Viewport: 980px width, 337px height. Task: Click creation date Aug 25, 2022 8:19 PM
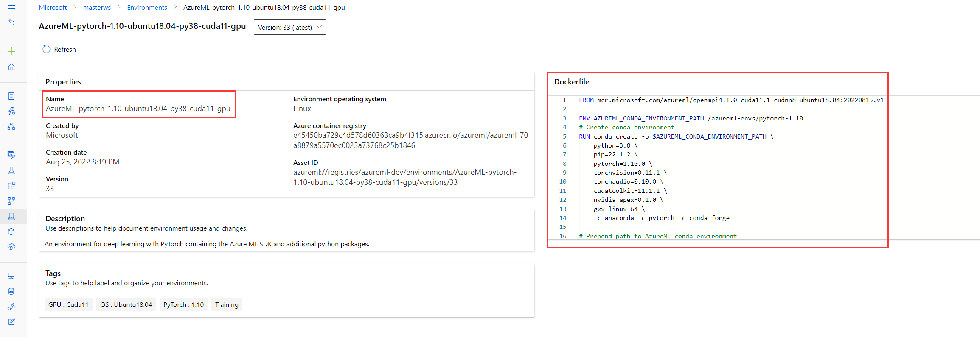(x=82, y=162)
